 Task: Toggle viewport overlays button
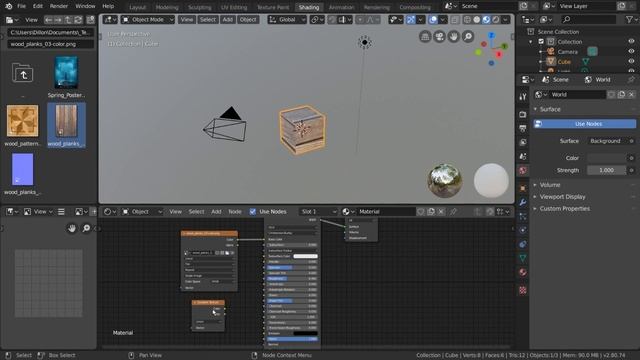(x=433, y=20)
